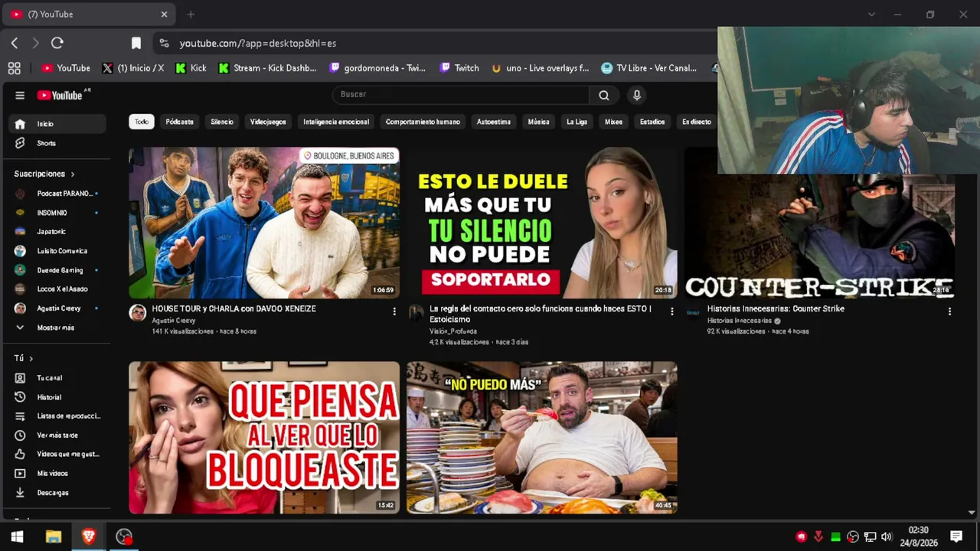
Task: Open Locos X el Asado subscription
Action: point(57,289)
